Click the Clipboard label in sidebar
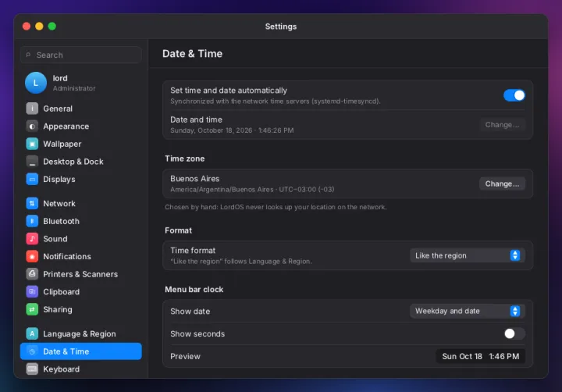This screenshot has height=392, width=562. [x=62, y=292]
